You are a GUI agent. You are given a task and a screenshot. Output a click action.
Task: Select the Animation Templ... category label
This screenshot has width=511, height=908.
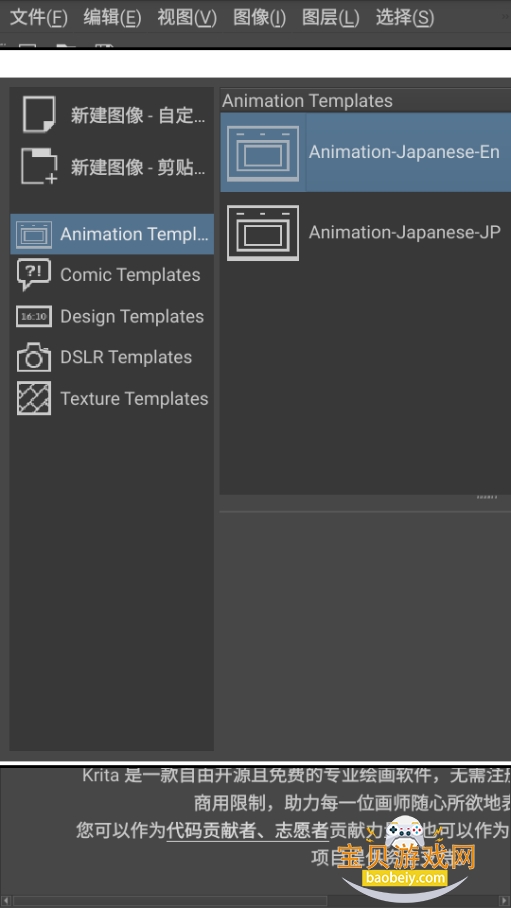coord(134,234)
